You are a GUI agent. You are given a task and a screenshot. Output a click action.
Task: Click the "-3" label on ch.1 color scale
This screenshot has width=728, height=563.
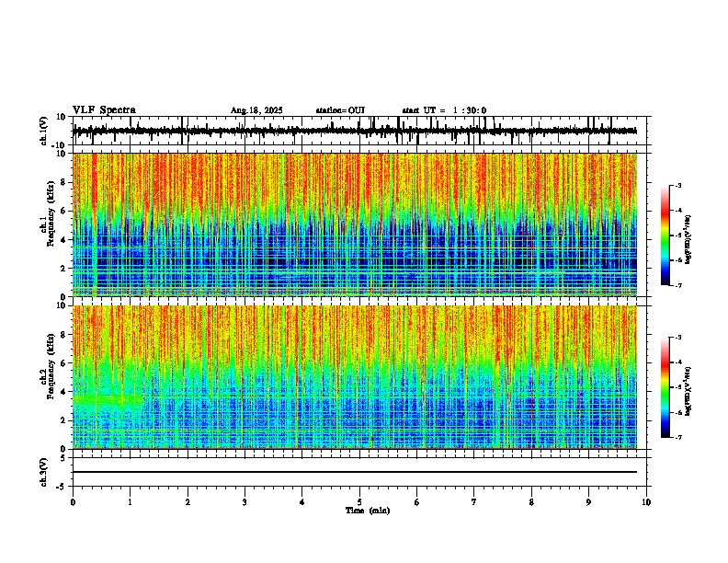tap(677, 185)
